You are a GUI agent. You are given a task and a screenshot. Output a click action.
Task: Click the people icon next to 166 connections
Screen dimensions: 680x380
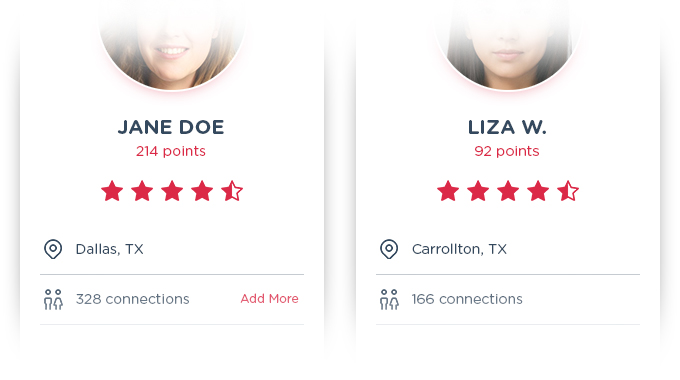pos(389,299)
